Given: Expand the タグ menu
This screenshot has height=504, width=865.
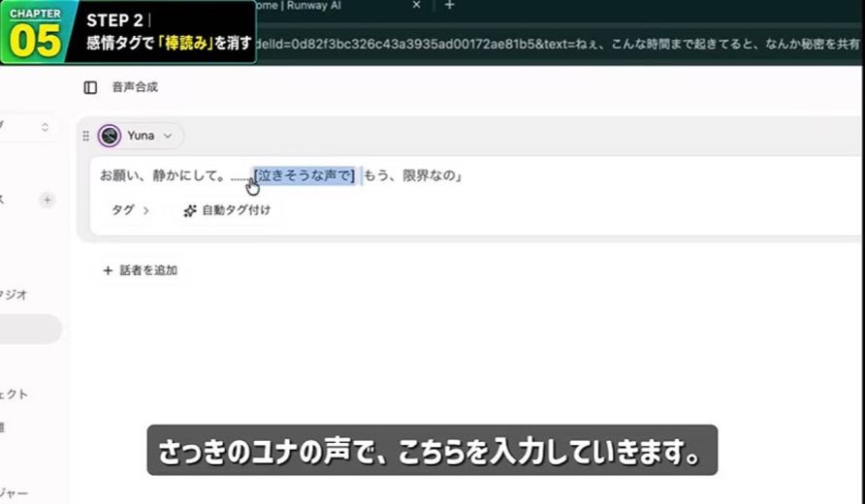Looking at the screenshot, I should coord(130,210).
